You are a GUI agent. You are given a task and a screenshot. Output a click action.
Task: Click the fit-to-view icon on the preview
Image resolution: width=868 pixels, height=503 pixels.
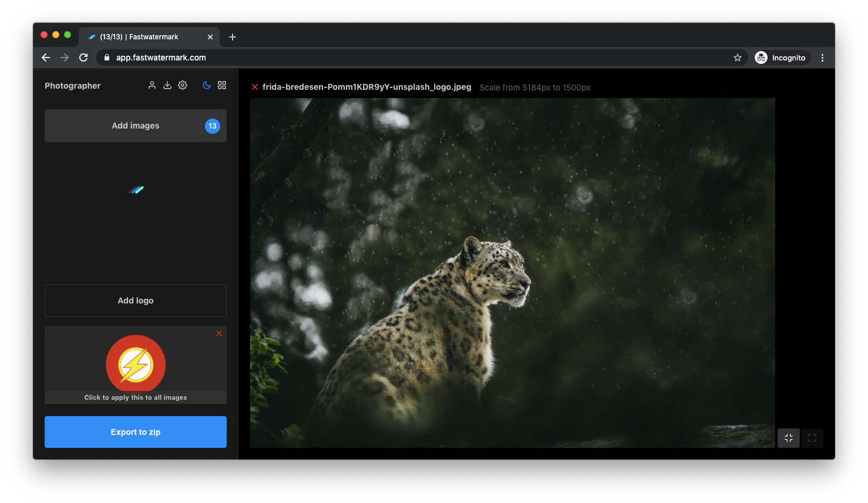(789, 438)
